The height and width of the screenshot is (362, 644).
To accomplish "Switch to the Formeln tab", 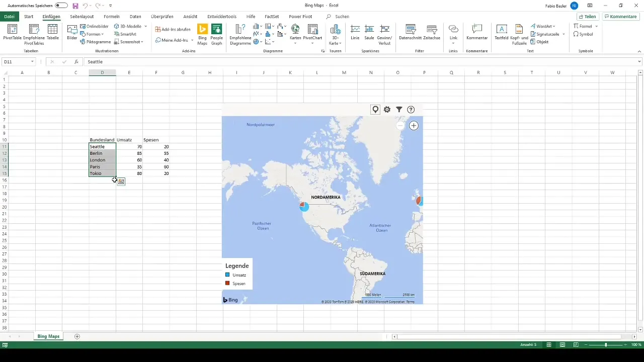I will pos(112,17).
